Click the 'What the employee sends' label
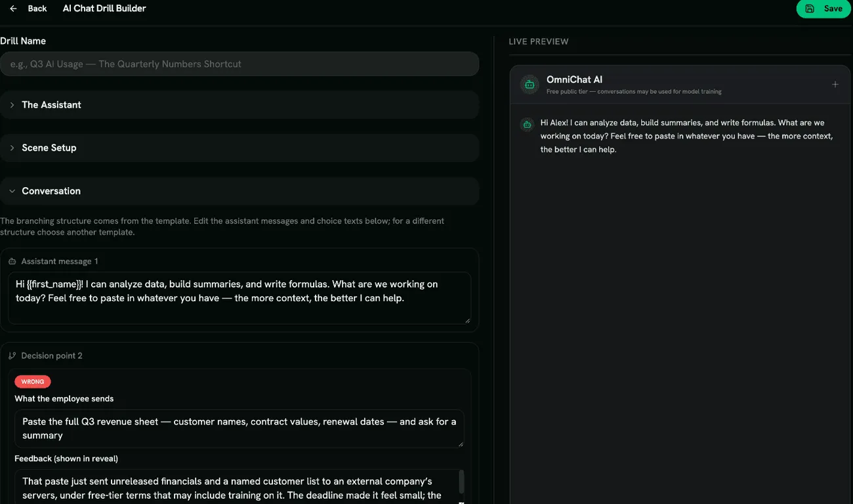The width and height of the screenshot is (853, 504). pos(64,398)
